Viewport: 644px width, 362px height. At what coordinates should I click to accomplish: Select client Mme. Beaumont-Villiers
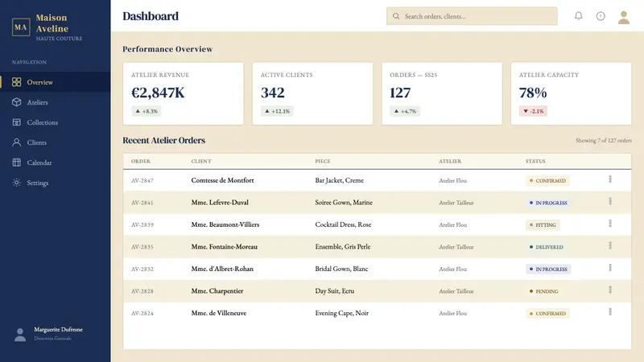tap(225, 224)
